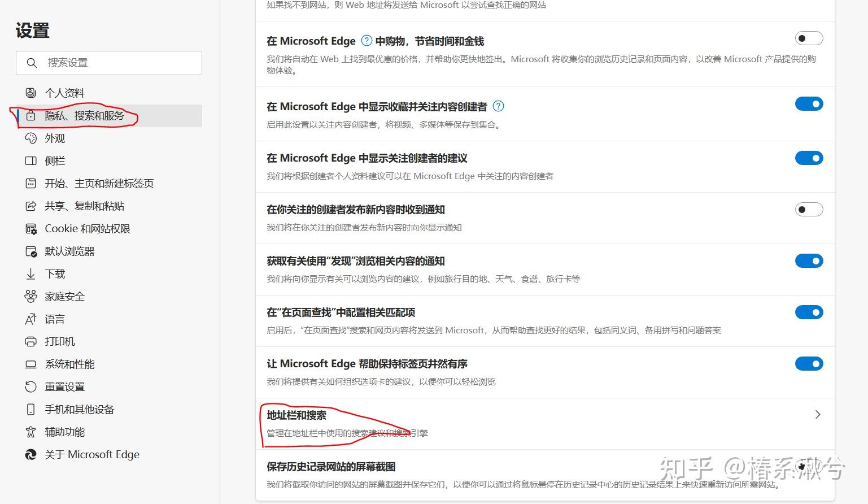Enable the 中购物，节省时间和金钱 toggle
The image size is (868, 504).
click(809, 38)
